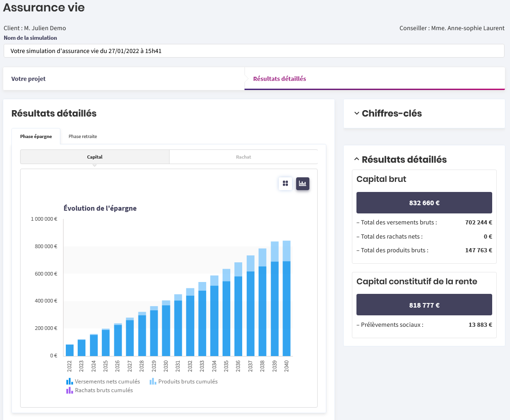
Task: Click the Assurance vie page title
Action: (x=44, y=7)
